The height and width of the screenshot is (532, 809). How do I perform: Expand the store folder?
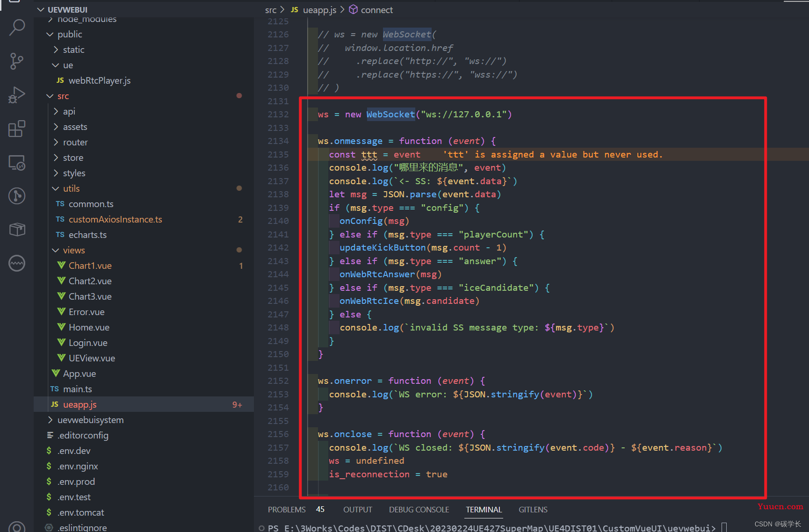point(56,158)
